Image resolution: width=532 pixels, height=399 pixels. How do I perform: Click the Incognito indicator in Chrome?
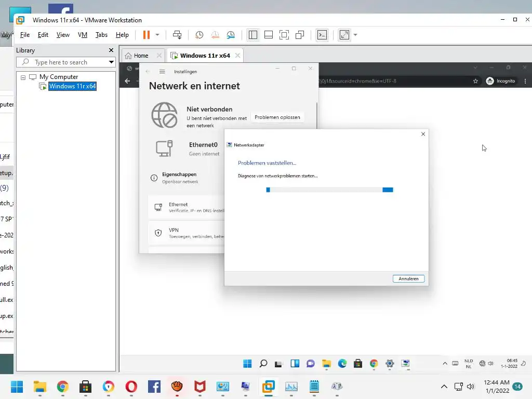[x=501, y=81]
